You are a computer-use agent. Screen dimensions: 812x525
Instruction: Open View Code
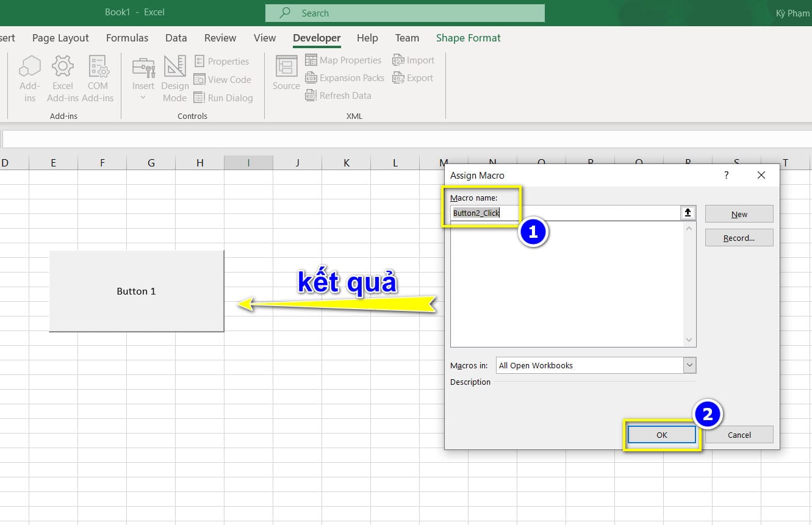tap(223, 79)
